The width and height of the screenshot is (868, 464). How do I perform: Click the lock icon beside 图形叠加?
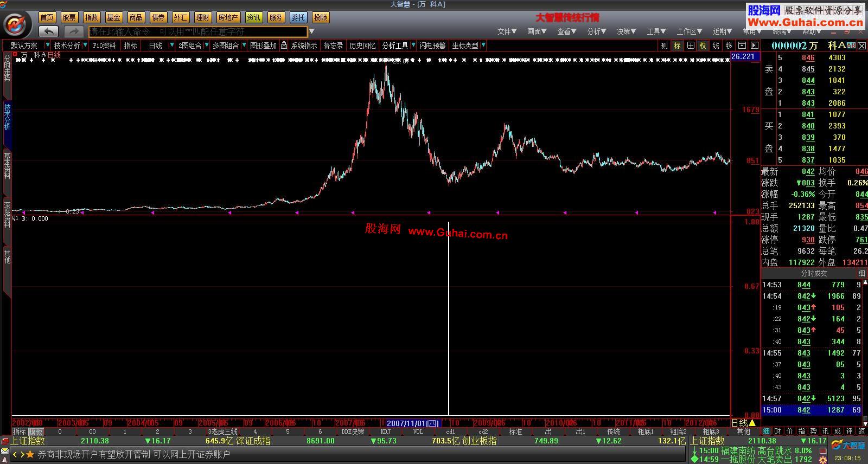coord(284,46)
